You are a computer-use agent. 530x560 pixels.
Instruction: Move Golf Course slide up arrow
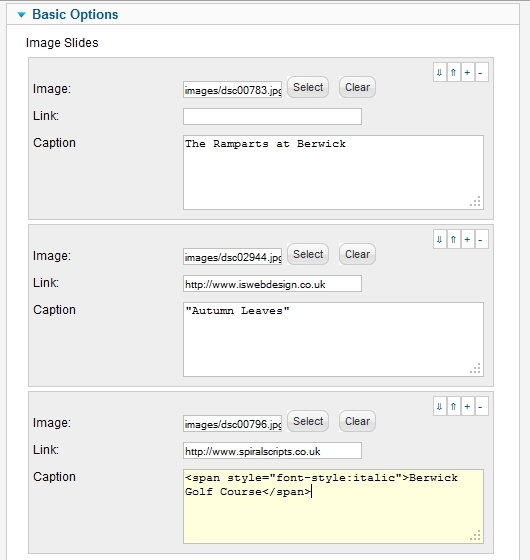[x=454, y=406]
